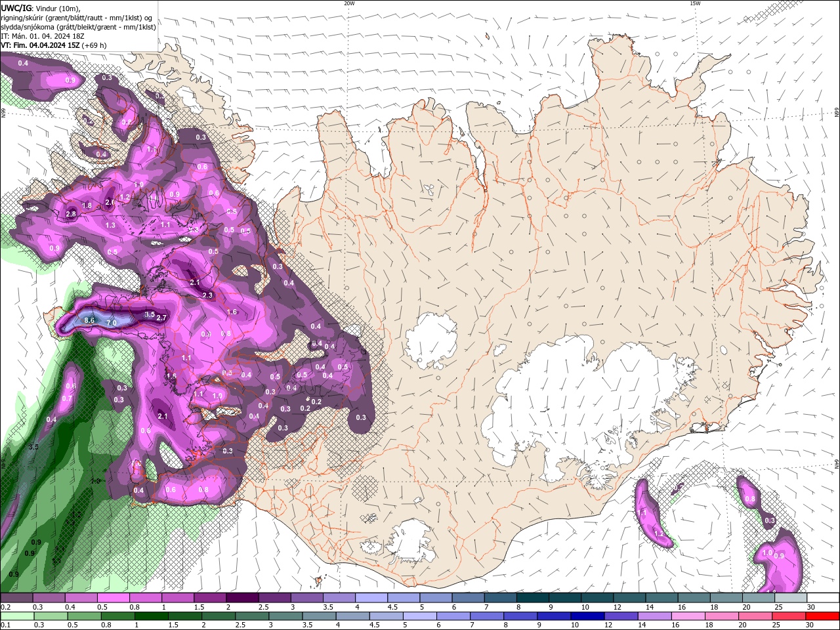Screen dimensions: 840x630
Task: Click bright red rain swatch after 30
Action: (823, 616)
